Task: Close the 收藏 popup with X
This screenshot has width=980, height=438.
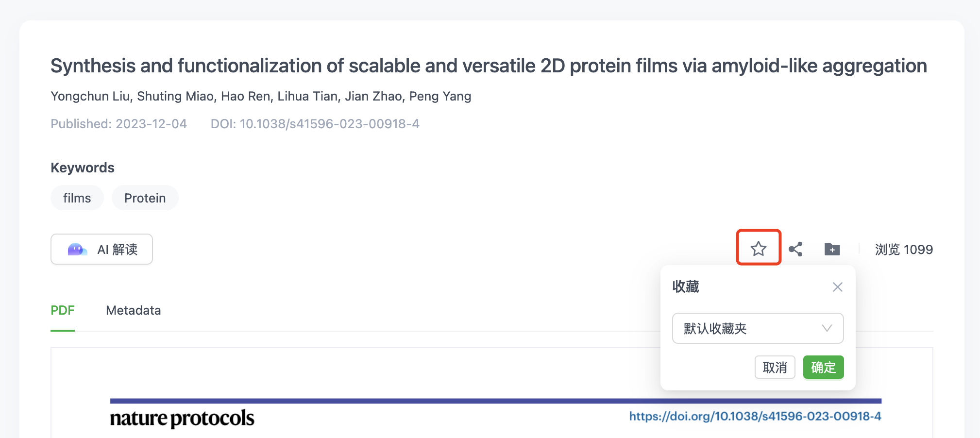Action: click(x=837, y=287)
